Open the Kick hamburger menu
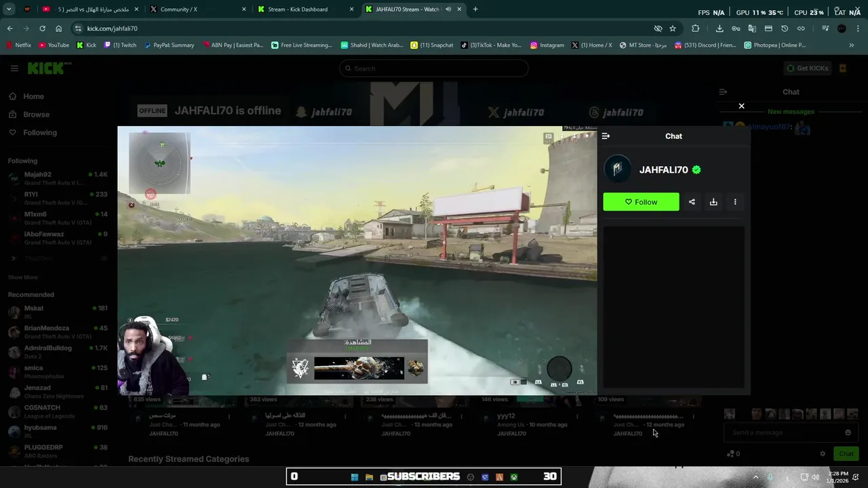Viewport: 868px width, 488px height. [14, 68]
